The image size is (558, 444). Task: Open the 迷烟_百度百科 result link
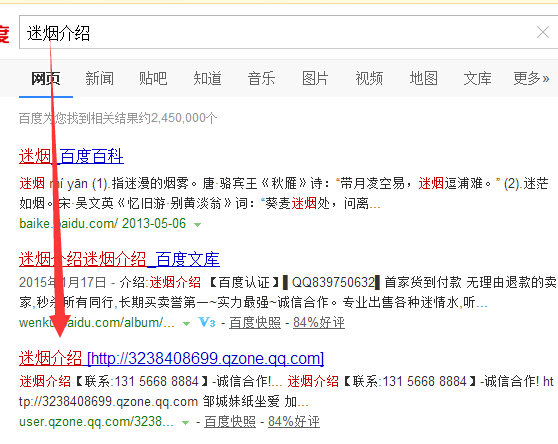point(71,156)
